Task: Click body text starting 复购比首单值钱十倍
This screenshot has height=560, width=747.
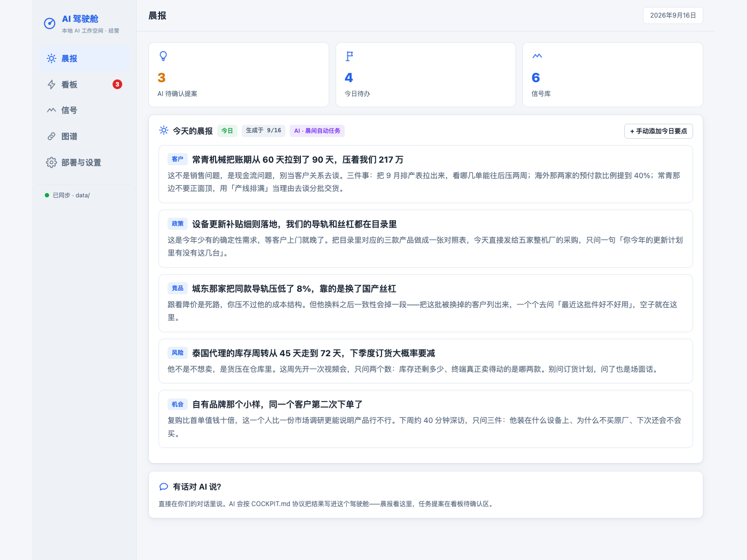Action: coord(426,427)
